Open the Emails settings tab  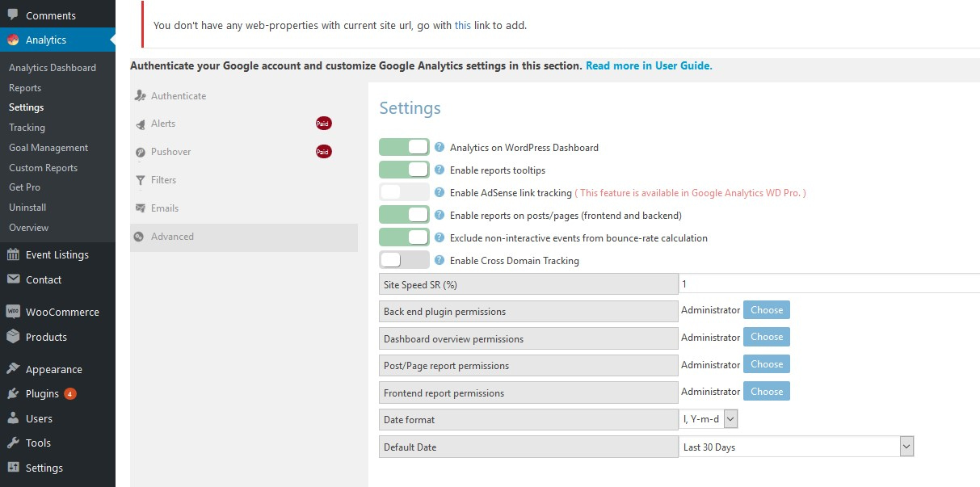[165, 208]
